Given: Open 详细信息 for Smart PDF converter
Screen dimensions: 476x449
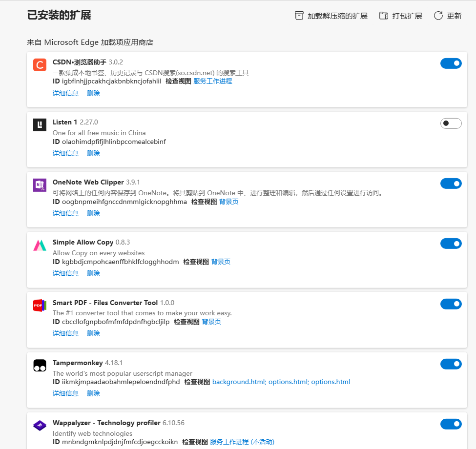Looking at the screenshot, I should 65,333.
